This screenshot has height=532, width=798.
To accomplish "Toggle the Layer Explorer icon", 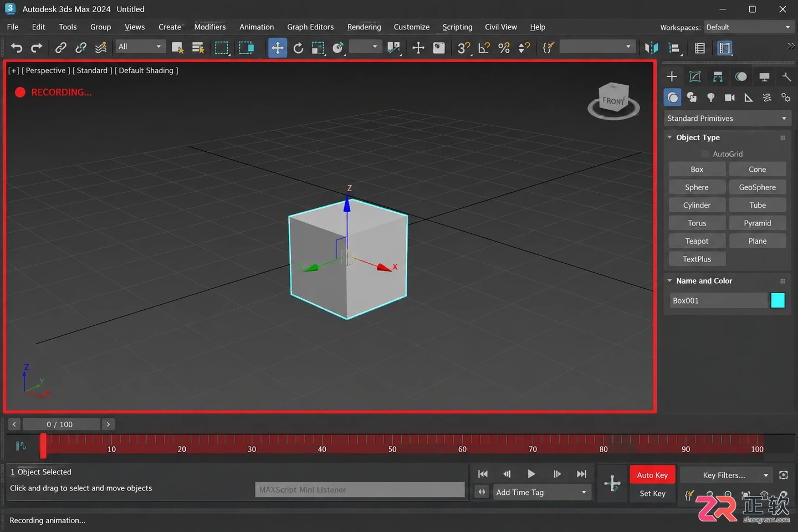I will pyautogui.click(x=724, y=48).
